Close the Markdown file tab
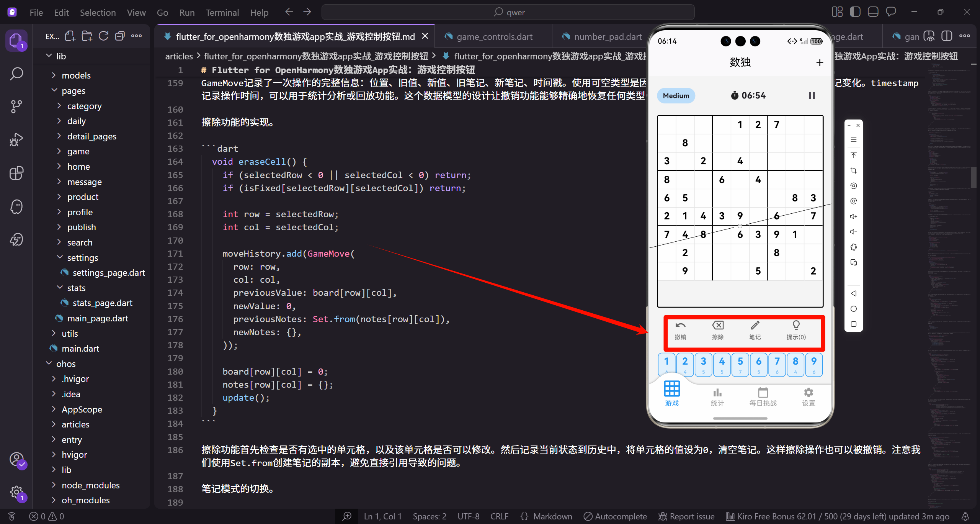Viewport: 980px width, 524px height. 425,36
